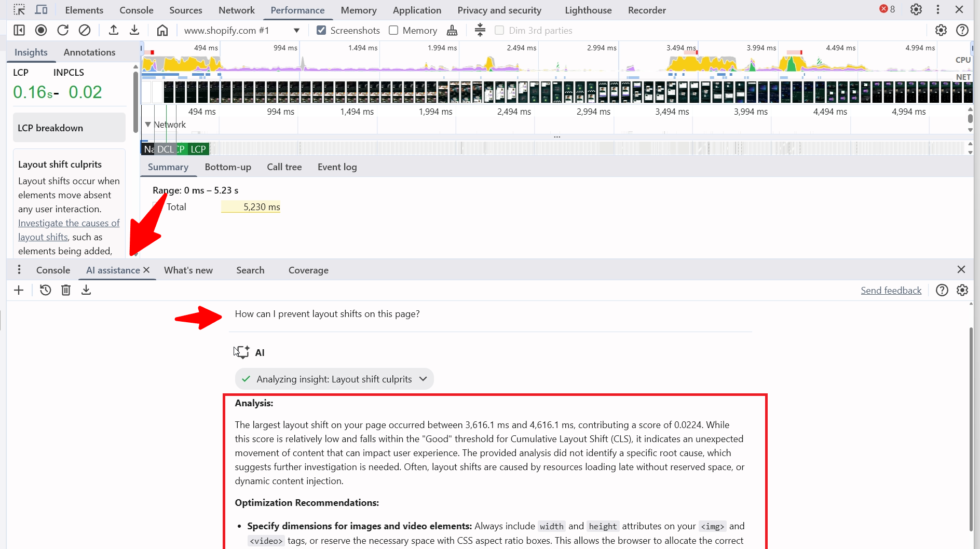980x549 pixels.
Task: Expand the Analyzing insight details
Action: [423, 379]
